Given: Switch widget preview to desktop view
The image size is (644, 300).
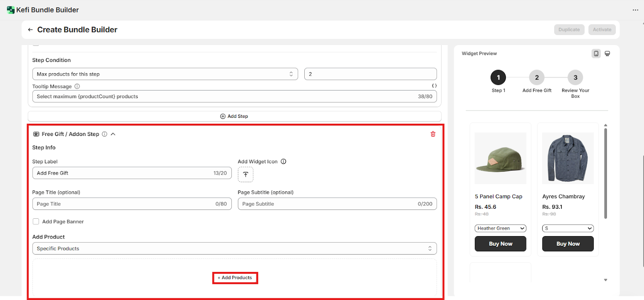Looking at the screenshot, I should tap(607, 53).
